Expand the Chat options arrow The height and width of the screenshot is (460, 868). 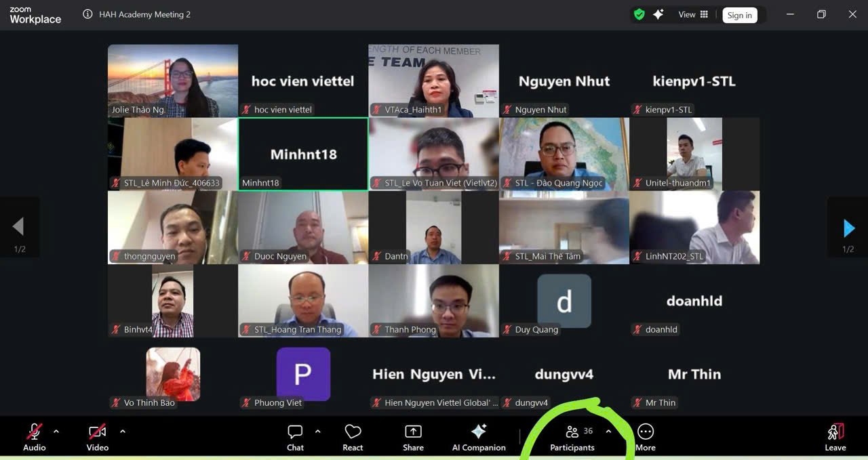coord(317,431)
